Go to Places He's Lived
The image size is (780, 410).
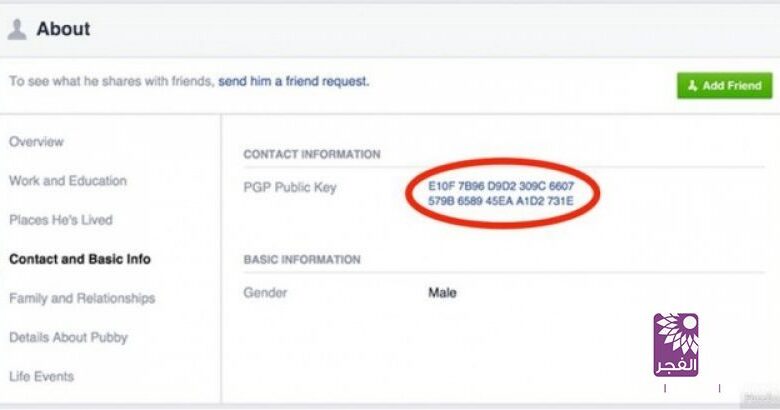61,220
